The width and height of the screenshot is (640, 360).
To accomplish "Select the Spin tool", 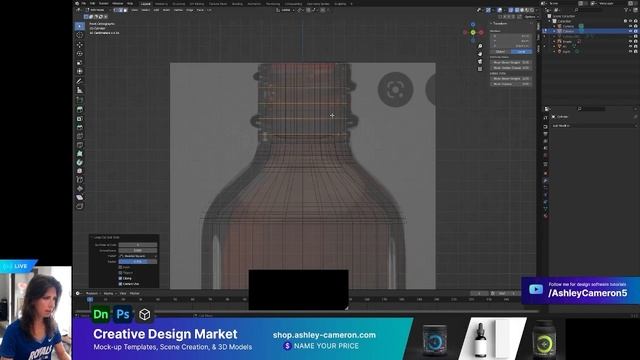I will [x=80, y=162].
